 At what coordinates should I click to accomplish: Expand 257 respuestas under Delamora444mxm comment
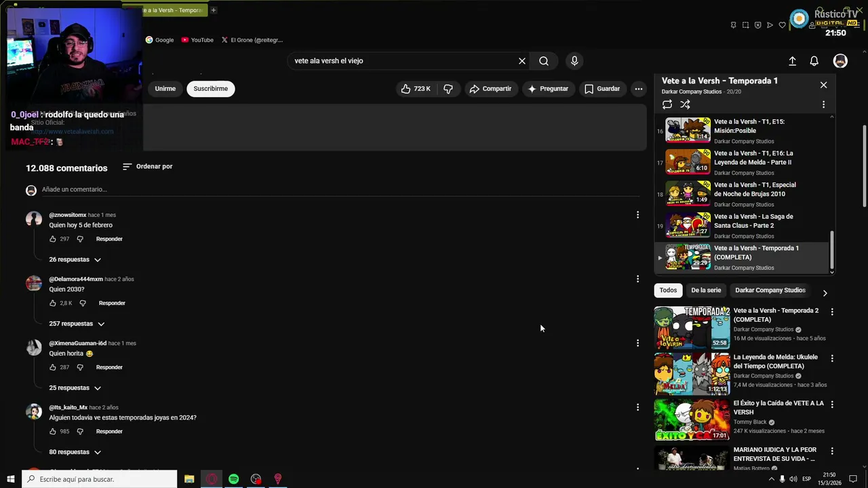pyautogui.click(x=77, y=324)
